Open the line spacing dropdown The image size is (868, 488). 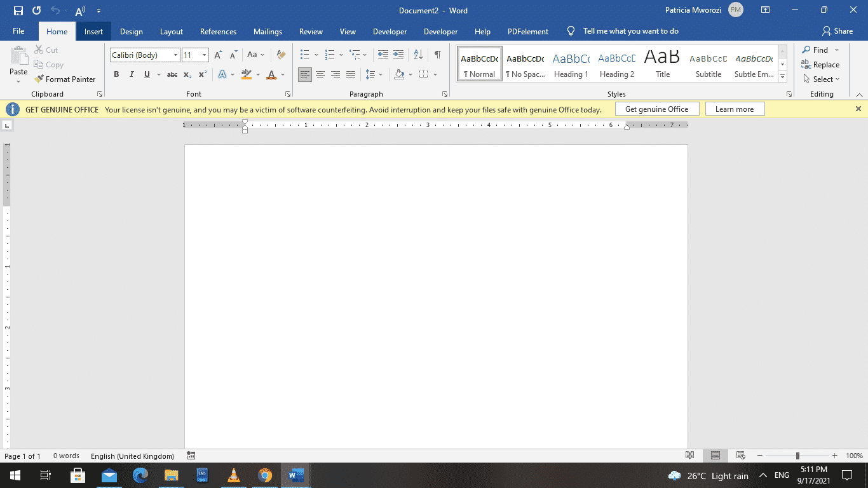(380, 74)
